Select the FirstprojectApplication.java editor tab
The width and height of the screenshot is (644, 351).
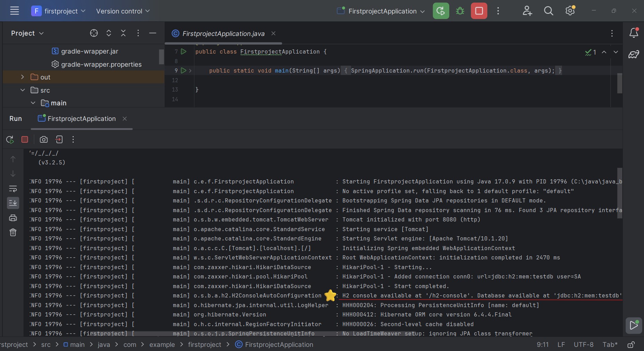223,34
